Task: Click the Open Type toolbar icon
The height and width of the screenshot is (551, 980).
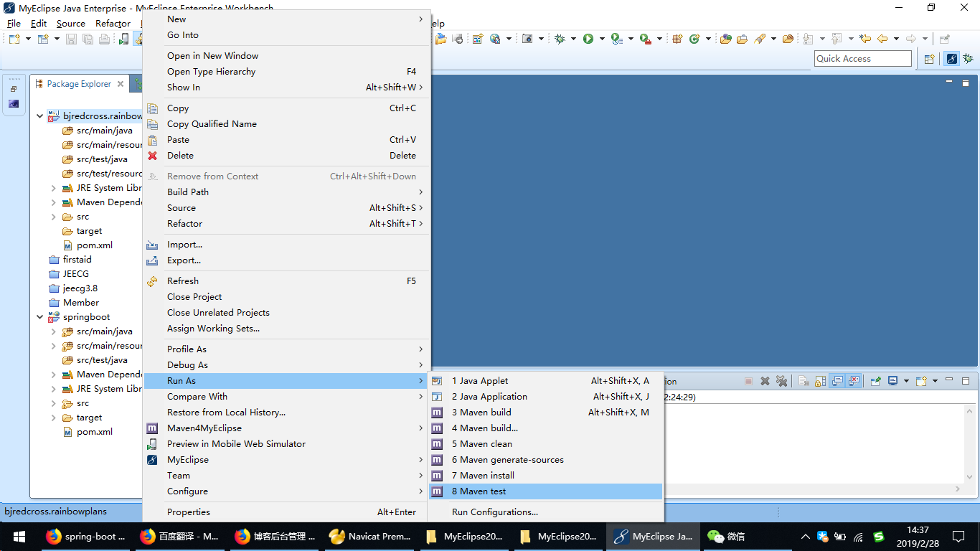Action: pos(725,39)
